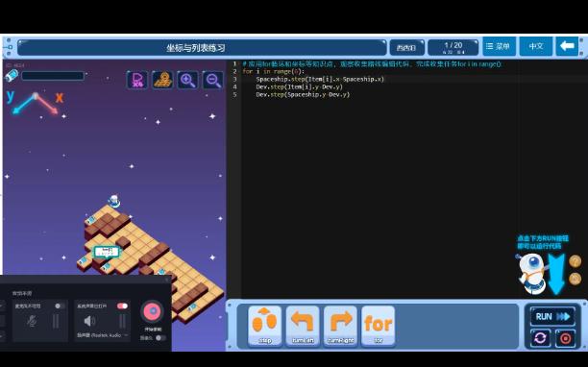Click the speed x4 playback icon
588x367 pixels.
pyautogui.click(x=136, y=80)
